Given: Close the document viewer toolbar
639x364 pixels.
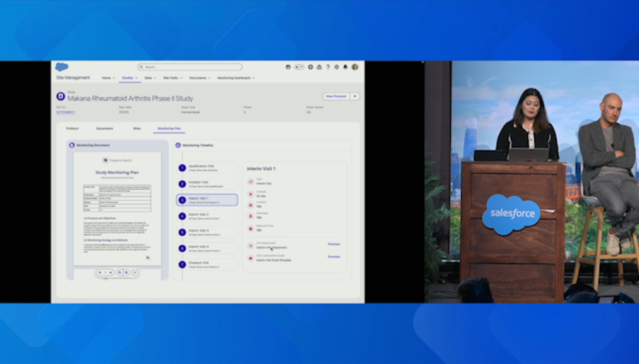Looking at the screenshot, I should [x=135, y=272].
